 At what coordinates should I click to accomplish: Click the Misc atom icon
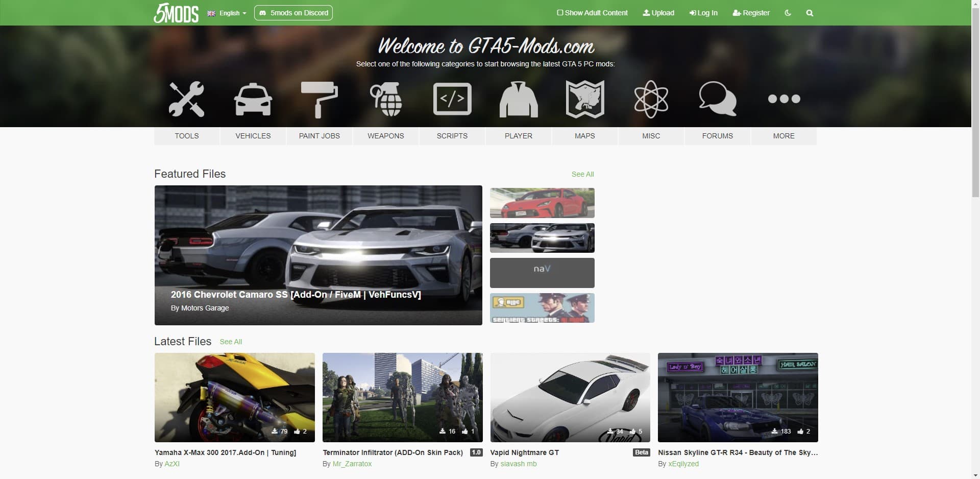[x=651, y=99]
